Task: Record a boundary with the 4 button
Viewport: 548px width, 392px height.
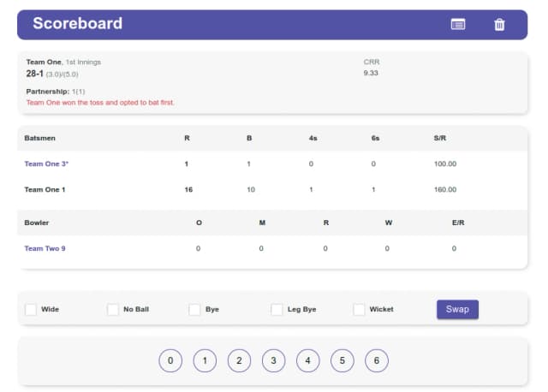Action: [308, 360]
